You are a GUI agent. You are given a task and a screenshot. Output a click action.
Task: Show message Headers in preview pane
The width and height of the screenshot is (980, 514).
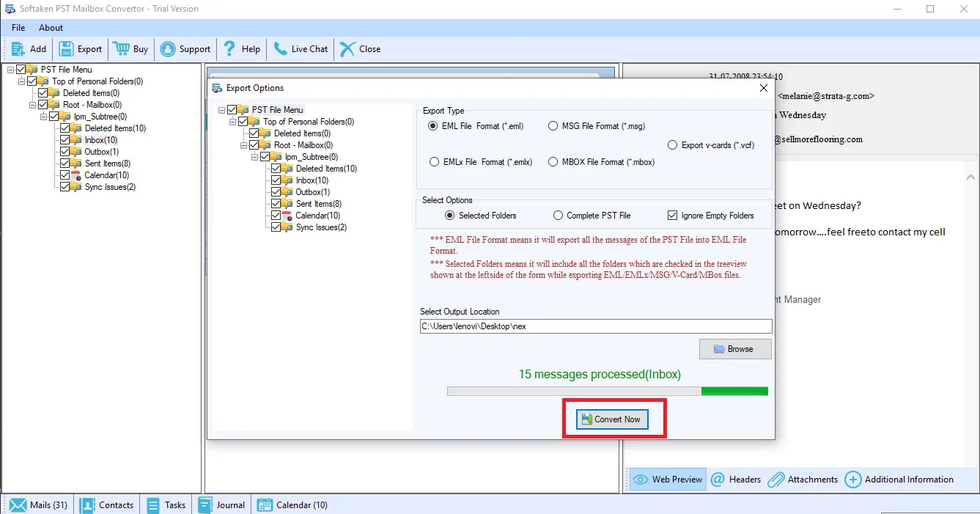click(737, 480)
